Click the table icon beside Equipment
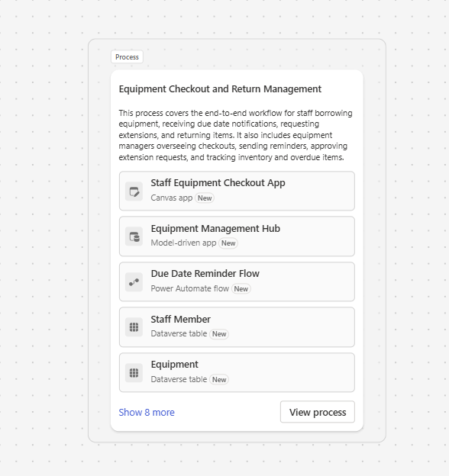Image resolution: width=449 pixels, height=476 pixels. [x=134, y=373]
